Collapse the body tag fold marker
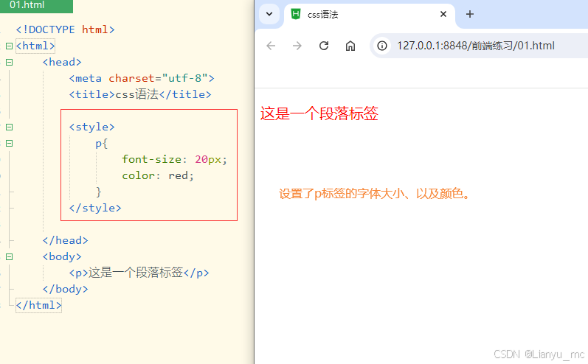 10,257
